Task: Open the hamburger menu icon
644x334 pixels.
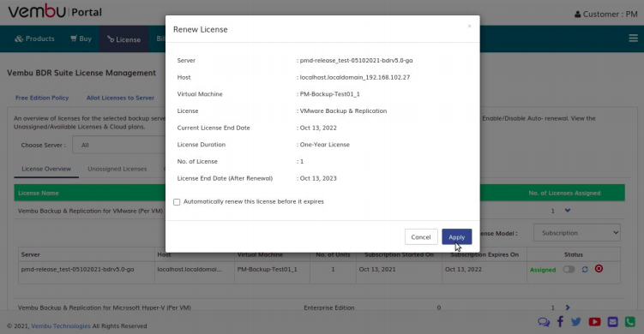Action: pos(633,39)
